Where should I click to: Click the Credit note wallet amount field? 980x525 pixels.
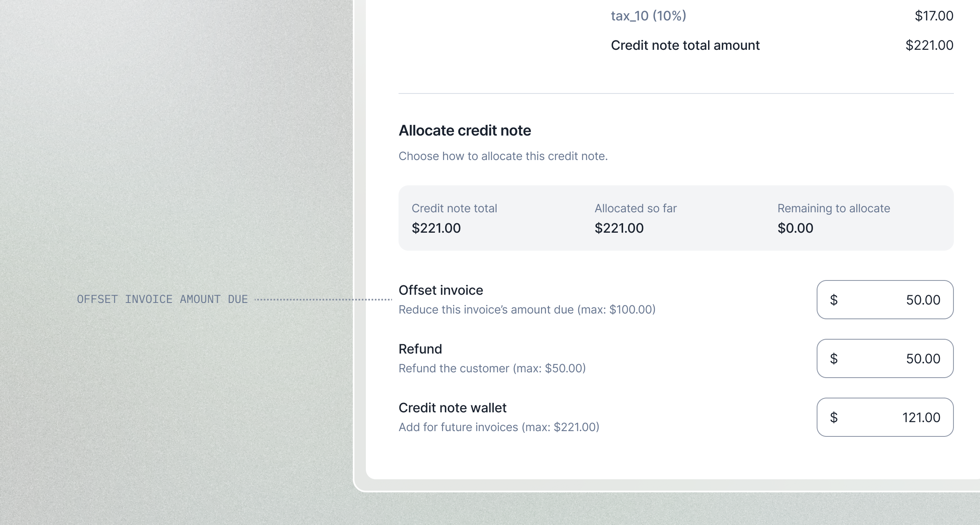pyautogui.click(x=885, y=417)
